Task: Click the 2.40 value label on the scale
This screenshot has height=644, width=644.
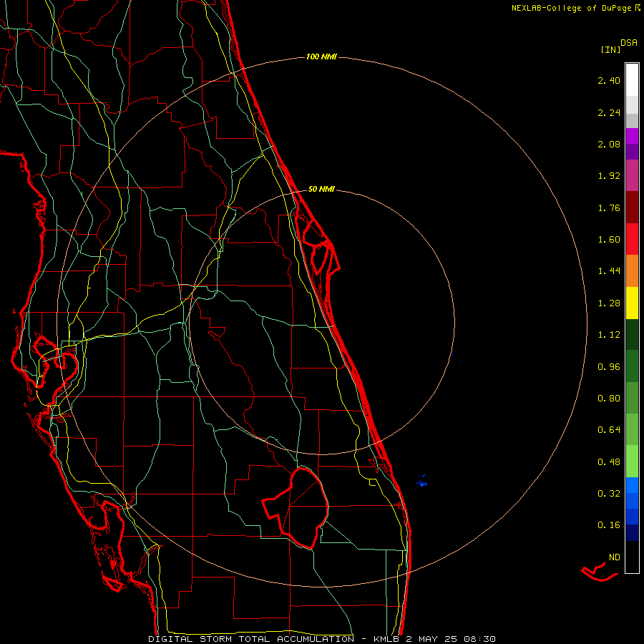Action: 609,80
